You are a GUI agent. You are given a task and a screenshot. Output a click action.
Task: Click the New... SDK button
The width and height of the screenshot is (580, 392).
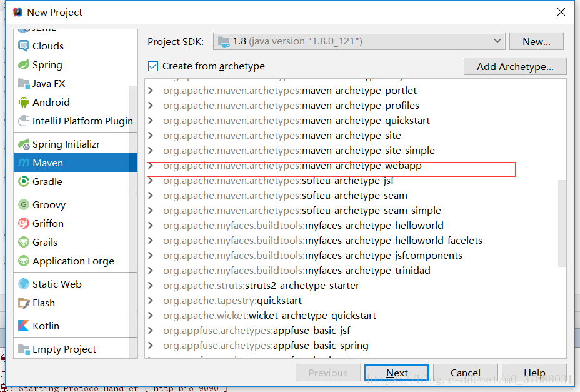point(536,41)
